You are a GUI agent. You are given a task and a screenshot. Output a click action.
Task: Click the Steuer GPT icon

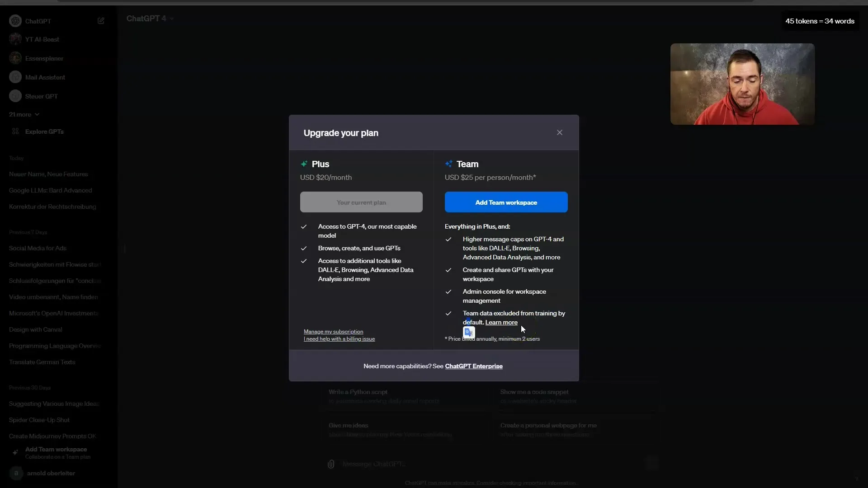click(x=15, y=96)
